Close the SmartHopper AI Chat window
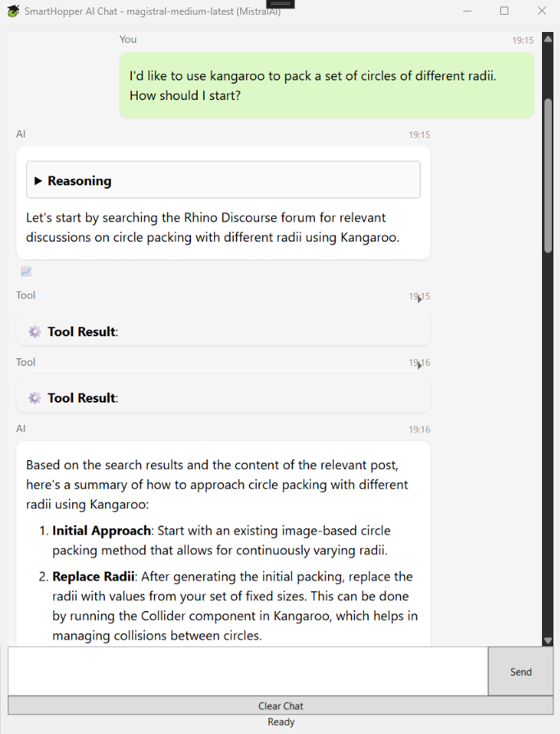This screenshot has width=560, height=734. 541,11
